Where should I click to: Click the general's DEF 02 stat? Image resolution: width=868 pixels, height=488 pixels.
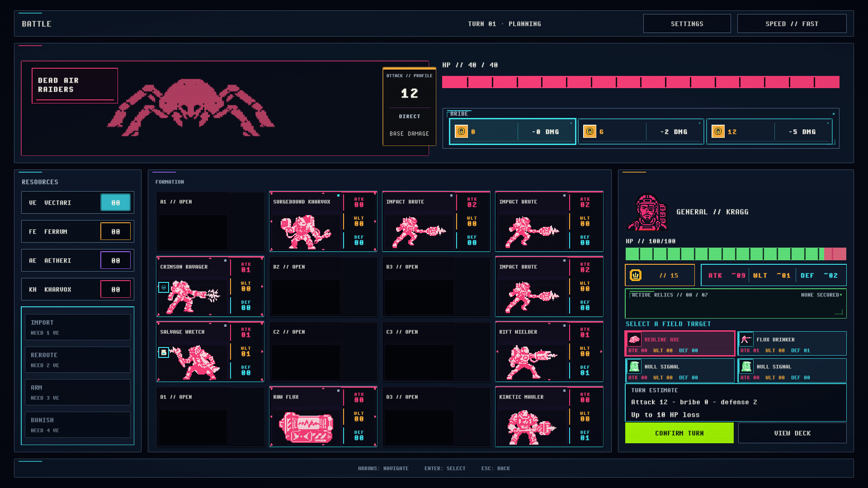[x=819, y=275]
